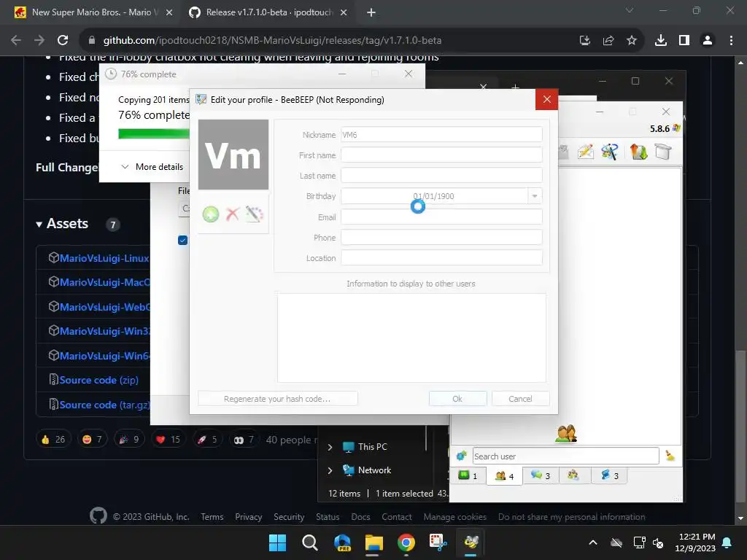Click the First name input field
The image size is (747, 560).
point(441,155)
